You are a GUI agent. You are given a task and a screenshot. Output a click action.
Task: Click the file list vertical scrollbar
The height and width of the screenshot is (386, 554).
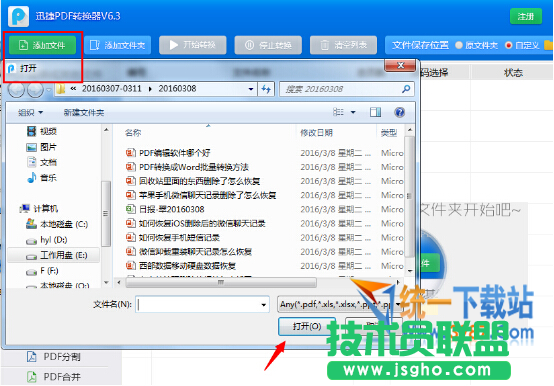tap(409, 196)
